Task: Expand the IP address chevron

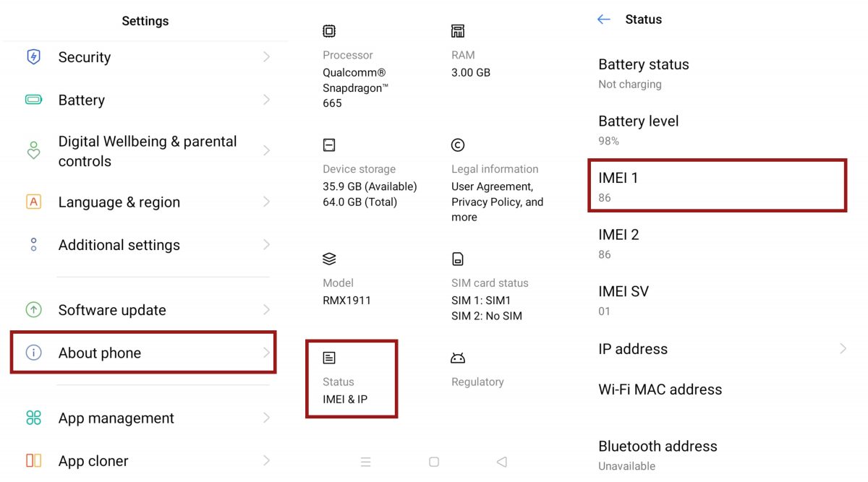Action: pyautogui.click(x=843, y=349)
